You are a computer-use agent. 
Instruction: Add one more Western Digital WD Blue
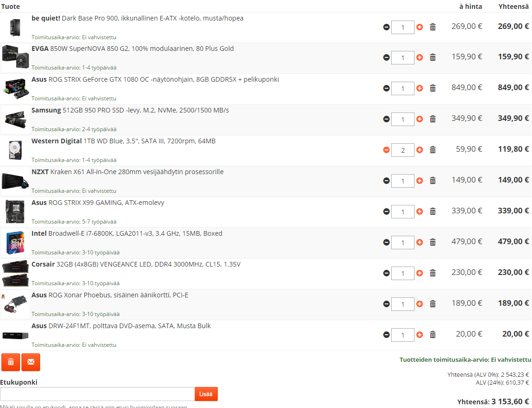tap(420, 150)
